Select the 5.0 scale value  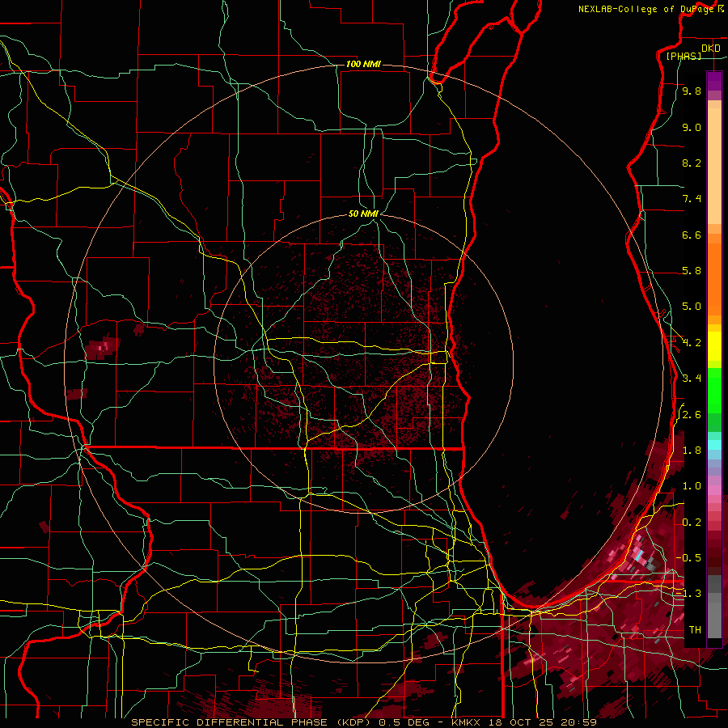[692, 307]
